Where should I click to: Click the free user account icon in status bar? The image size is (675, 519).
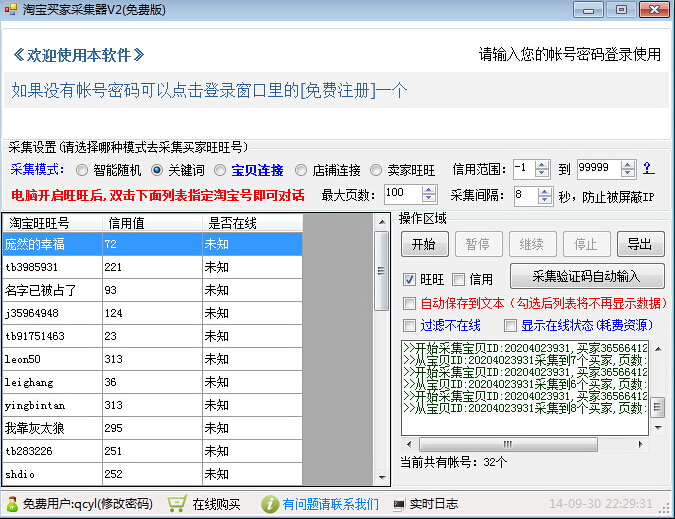tap(11, 504)
